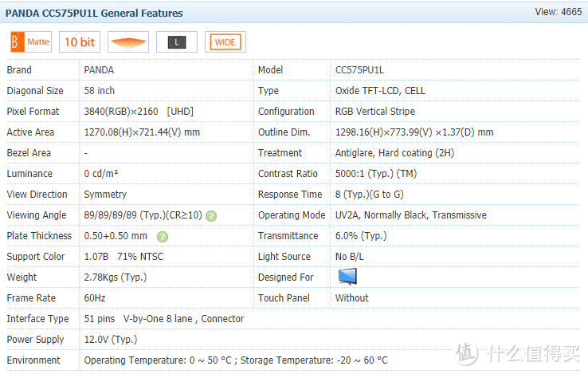This screenshot has height=374, width=588.
Task: Click the '8 (Typ.)(G to G)' response time
Action: [x=370, y=195]
